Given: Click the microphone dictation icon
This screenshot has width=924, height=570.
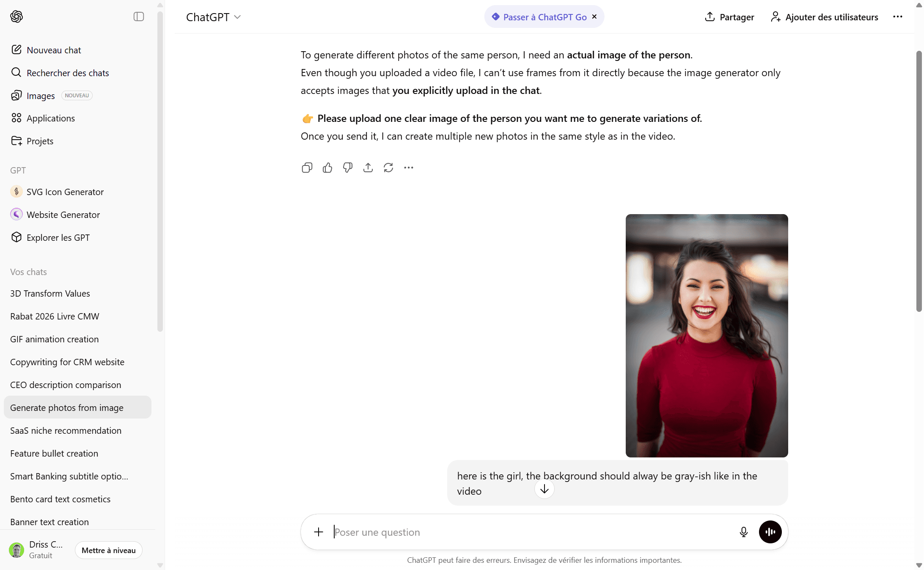Looking at the screenshot, I should click(743, 532).
